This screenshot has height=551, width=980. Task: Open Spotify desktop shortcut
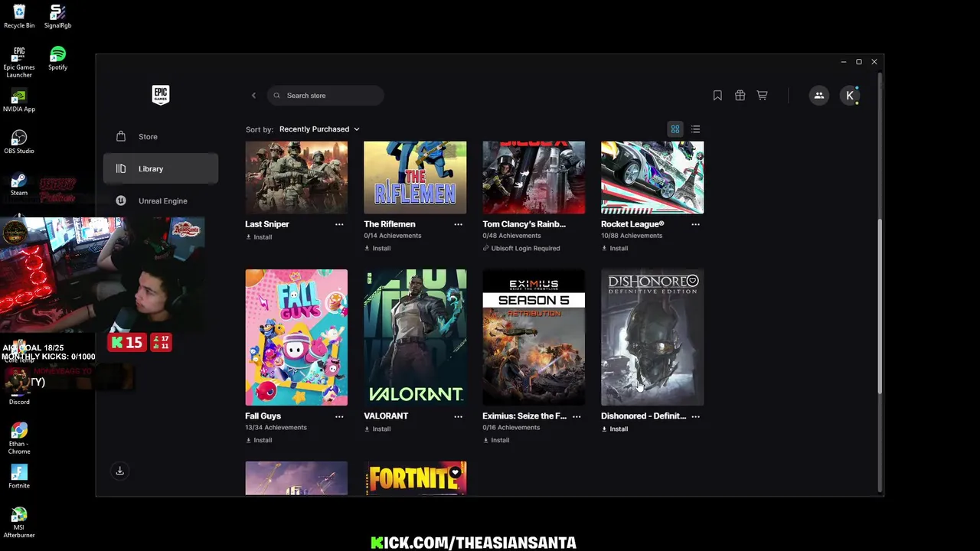pos(57,59)
